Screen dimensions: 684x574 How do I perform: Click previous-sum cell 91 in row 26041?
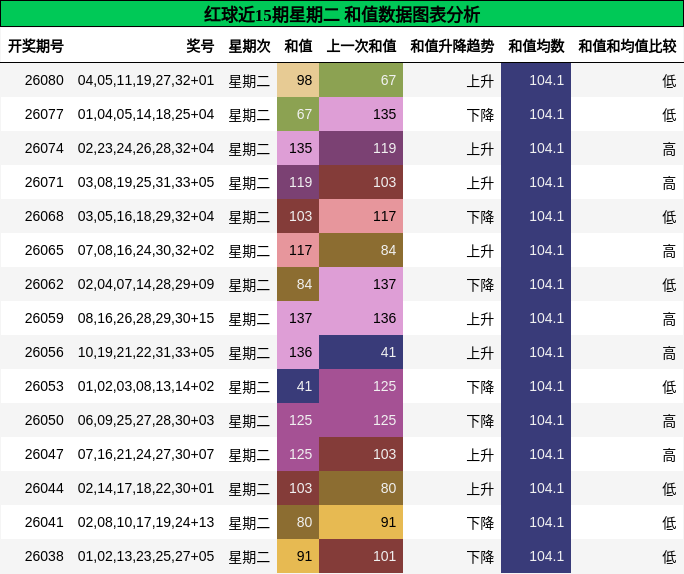(361, 523)
